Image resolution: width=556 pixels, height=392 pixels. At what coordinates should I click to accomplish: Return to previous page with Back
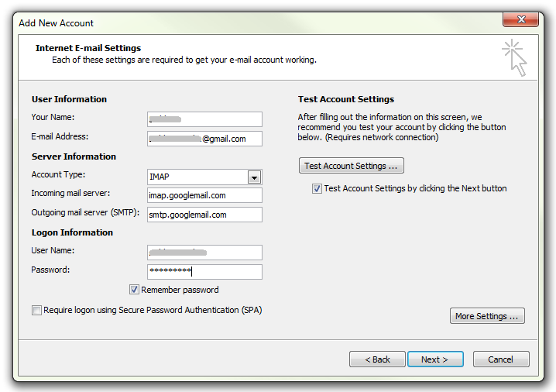tap(377, 359)
